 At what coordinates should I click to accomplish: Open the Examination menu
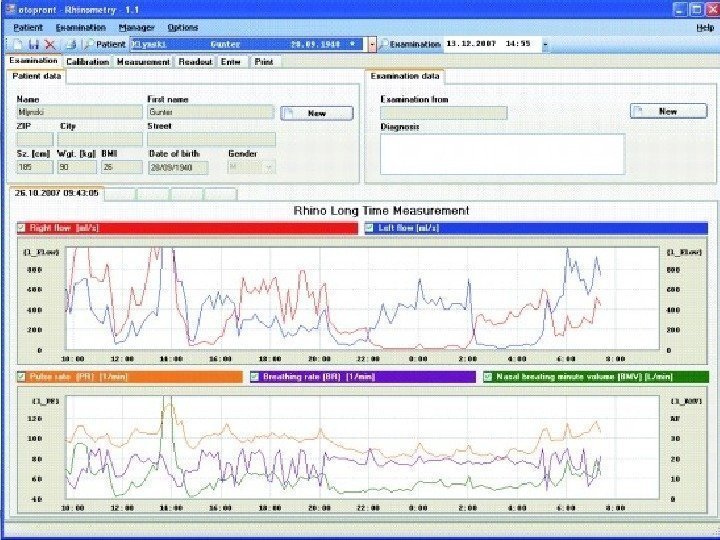pos(81,28)
